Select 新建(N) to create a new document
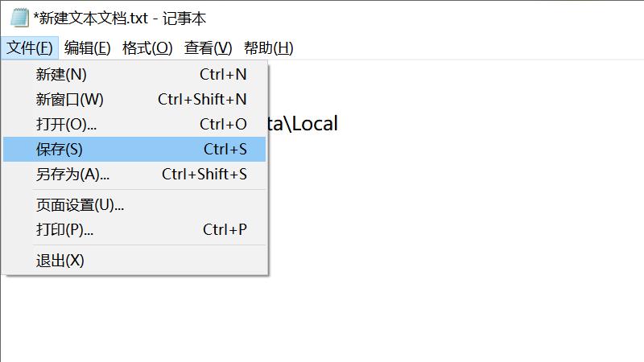 (x=61, y=75)
